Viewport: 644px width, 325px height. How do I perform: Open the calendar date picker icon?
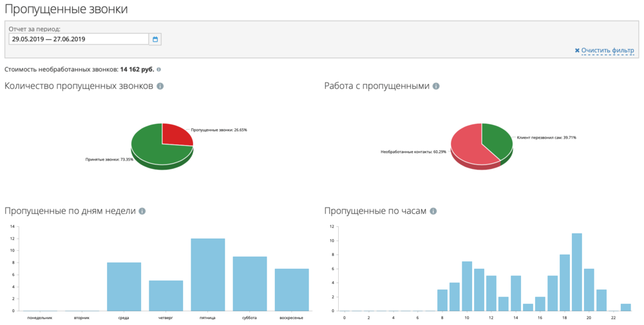155,39
